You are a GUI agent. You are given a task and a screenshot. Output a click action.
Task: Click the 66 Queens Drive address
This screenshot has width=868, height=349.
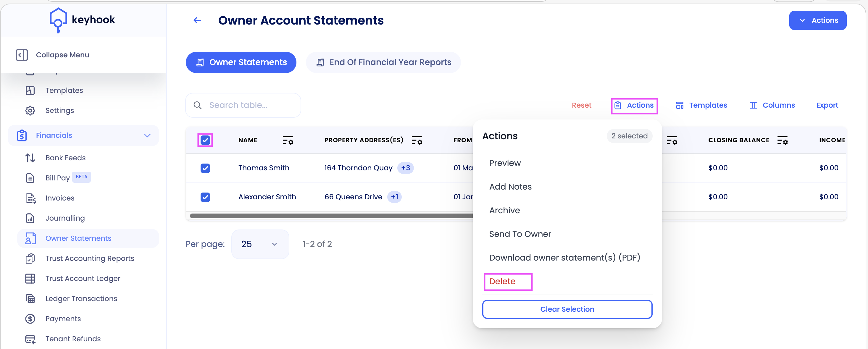click(x=353, y=197)
